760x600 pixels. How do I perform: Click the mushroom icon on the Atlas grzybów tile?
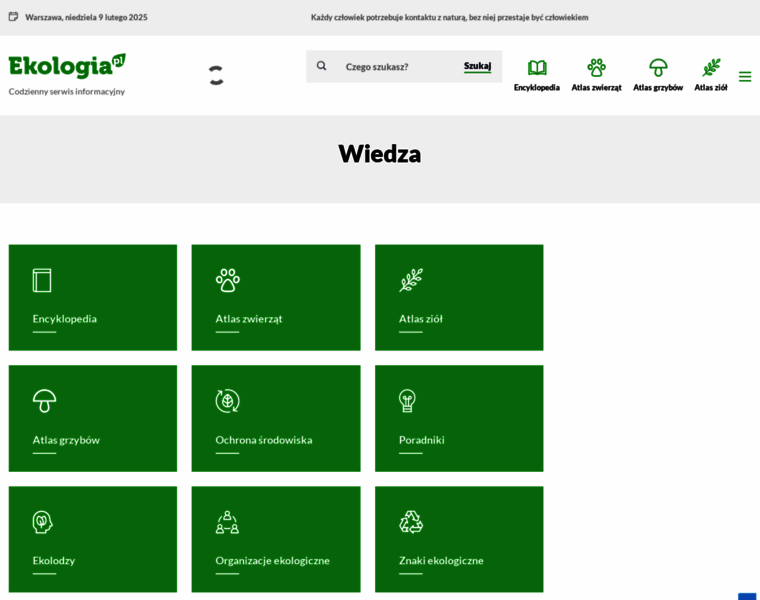point(45,401)
